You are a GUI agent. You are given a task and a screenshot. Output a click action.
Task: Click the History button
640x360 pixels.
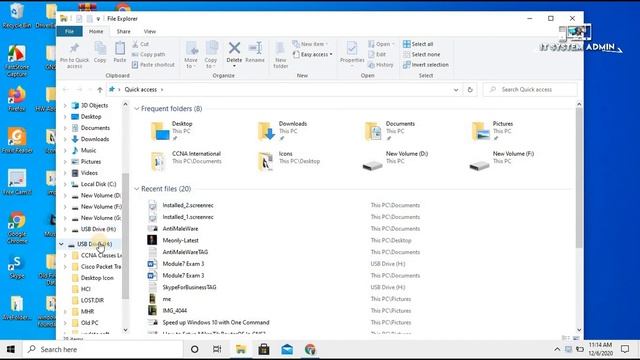(x=380, y=65)
